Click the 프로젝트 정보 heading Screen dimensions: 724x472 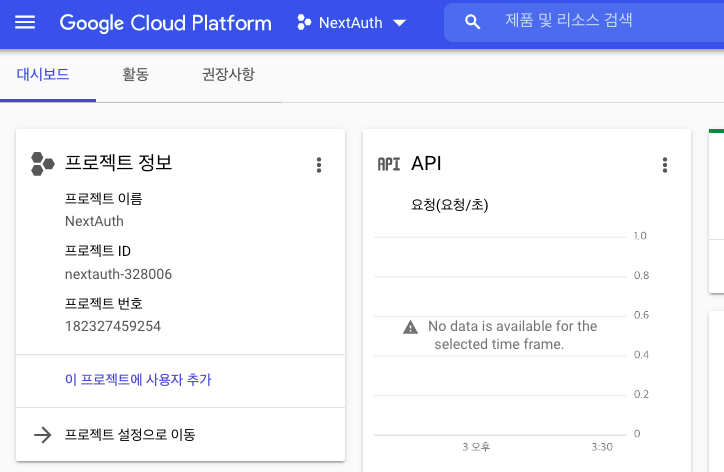[x=118, y=163]
